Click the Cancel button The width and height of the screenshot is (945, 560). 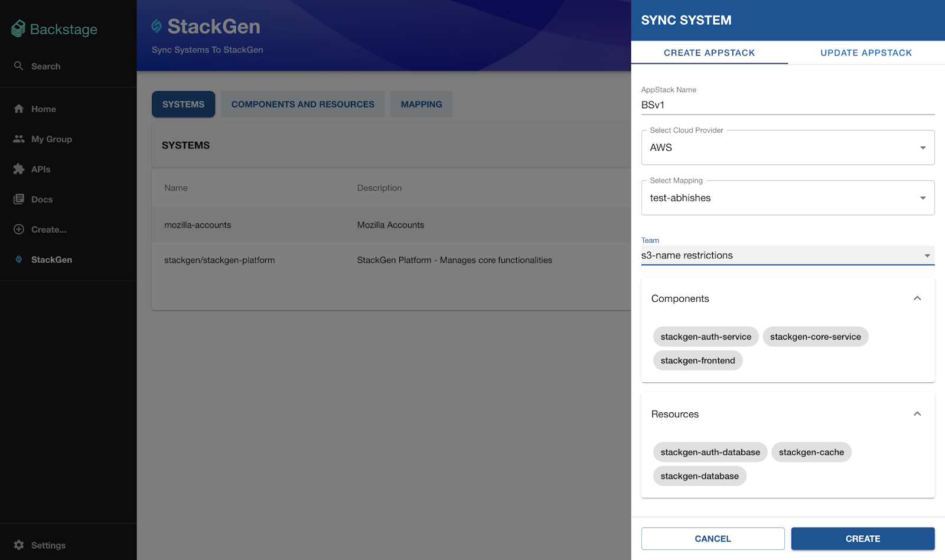713,539
